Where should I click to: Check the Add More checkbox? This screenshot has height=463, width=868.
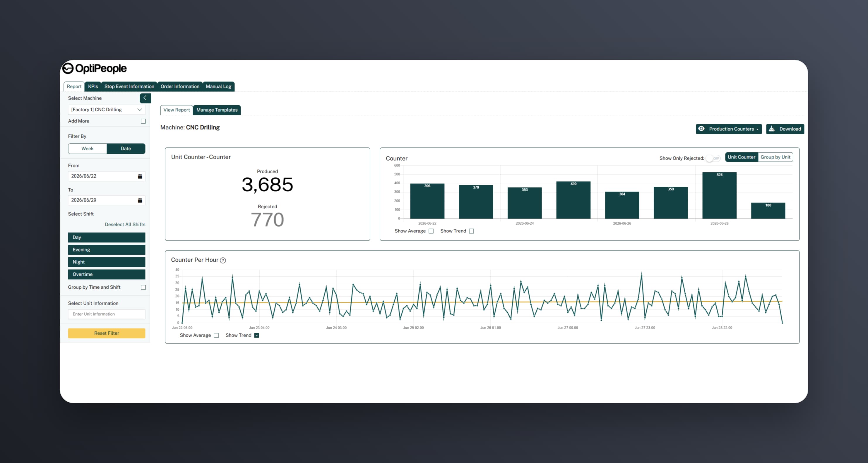(143, 121)
